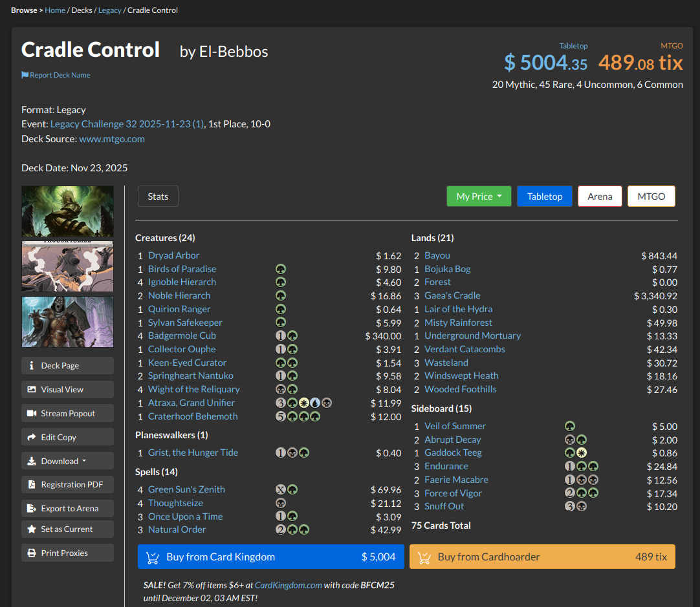Image resolution: width=700 pixels, height=607 pixels.
Task: Click the $ 340.00 Badgermole Cub price
Action: (x=383, y=336)
